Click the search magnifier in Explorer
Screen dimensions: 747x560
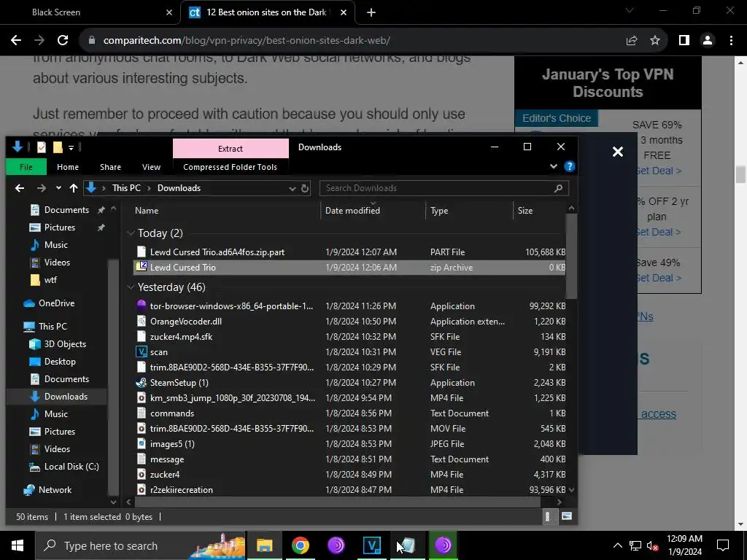558,188
